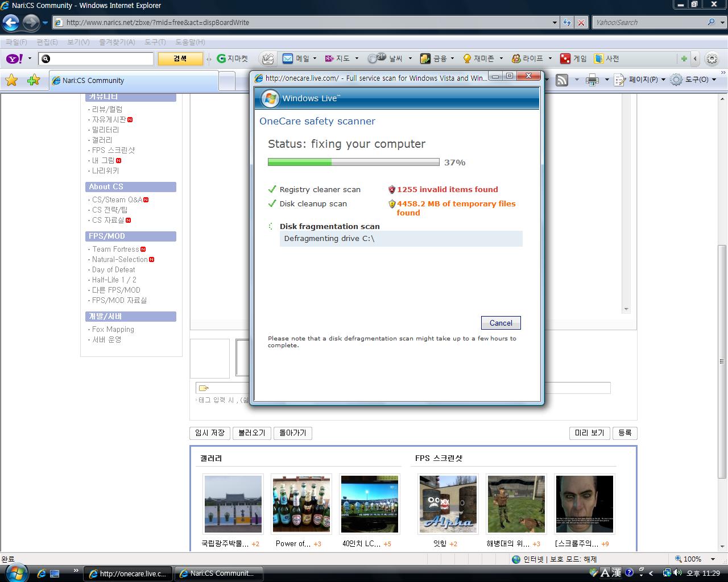
Task: Expand the address bar history dropdown
Action: pyautogui.click(x=555, y=22)
